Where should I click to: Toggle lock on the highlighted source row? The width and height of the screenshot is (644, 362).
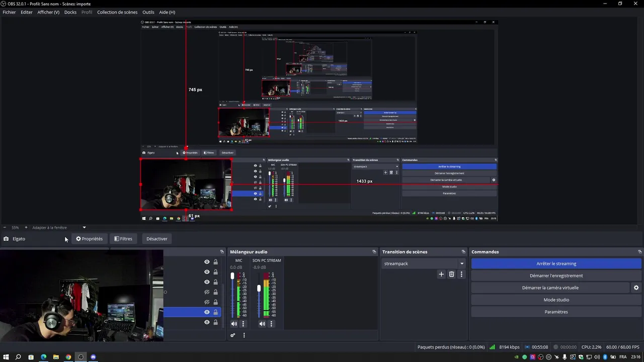pyautogui.click(x=215, y=312)
